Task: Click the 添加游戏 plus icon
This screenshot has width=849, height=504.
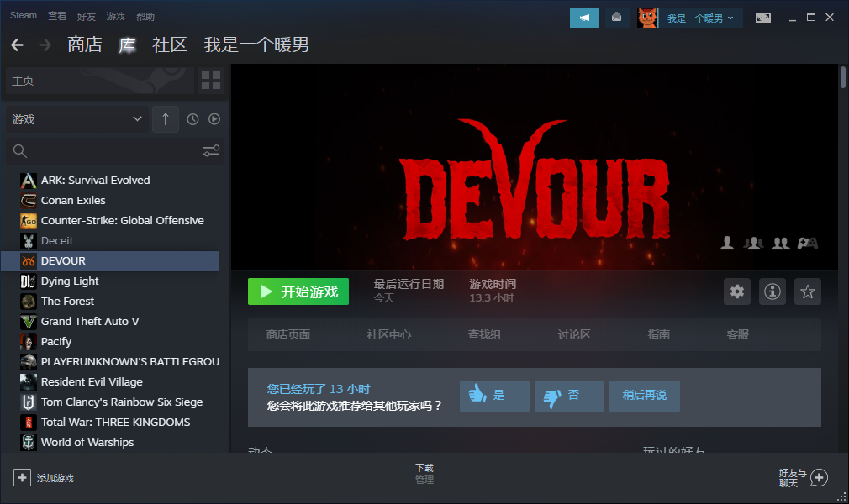Action: (22, 477)
